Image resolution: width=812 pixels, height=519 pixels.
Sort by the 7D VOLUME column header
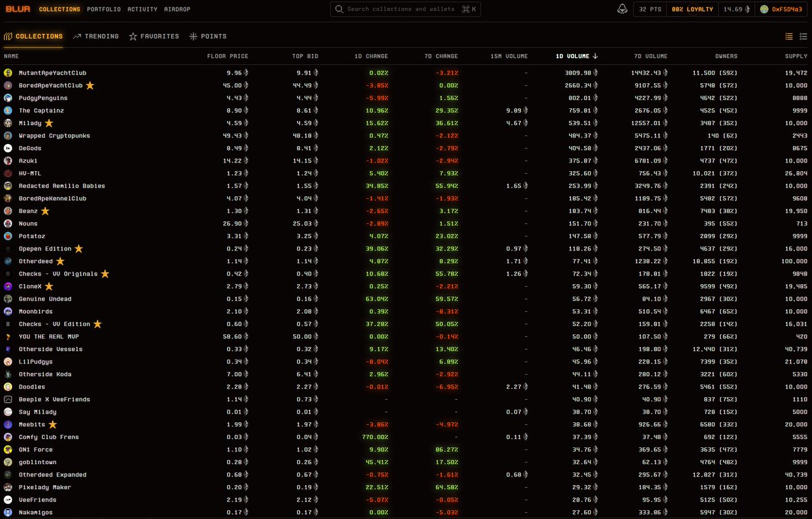pyautogui.click(x=651, y=56)
